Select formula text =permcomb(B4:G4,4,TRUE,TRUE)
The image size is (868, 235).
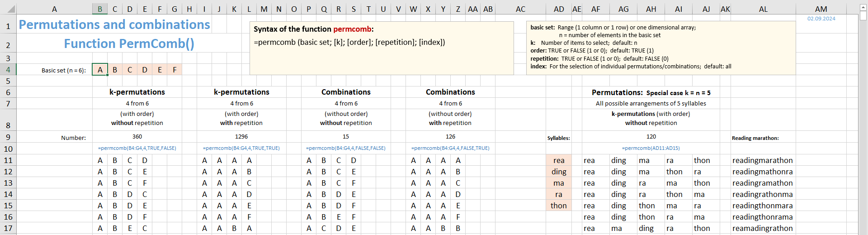pos(241,148)
